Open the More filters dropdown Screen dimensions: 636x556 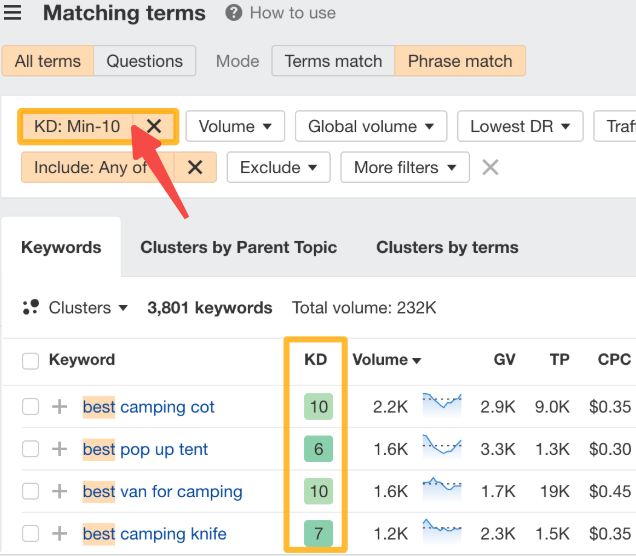point(404,167)
